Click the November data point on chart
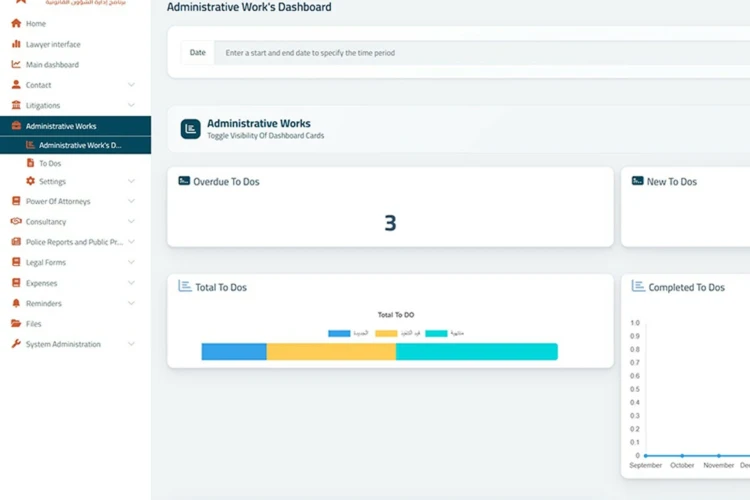This screenshot has width=750, height=500. [718, 456]
